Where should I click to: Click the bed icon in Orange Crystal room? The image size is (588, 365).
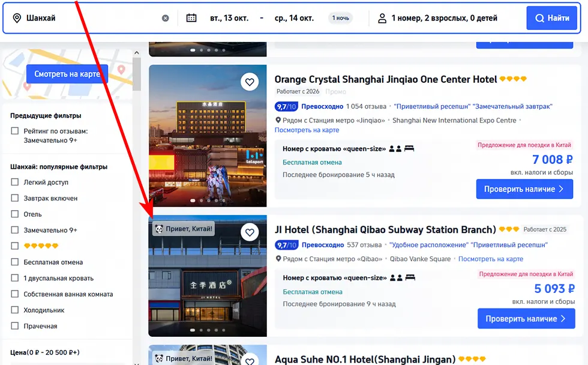coord(409,148)
